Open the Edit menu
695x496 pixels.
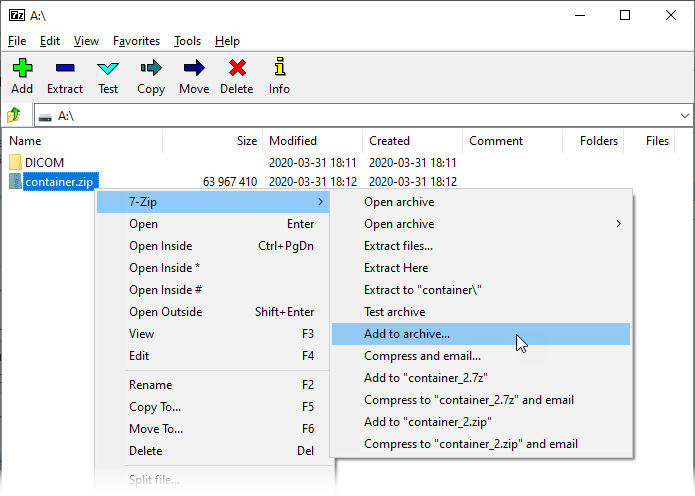pos(50,41)
